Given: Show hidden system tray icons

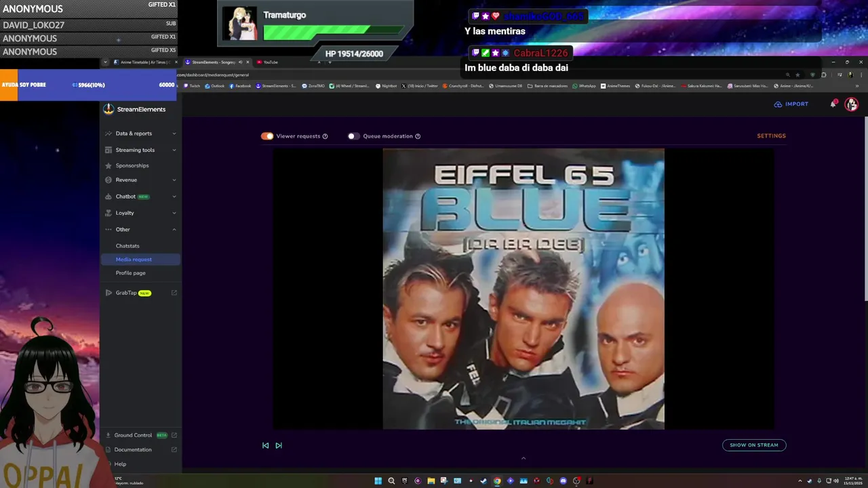Looking at the screenshot, I should click(800, 481).
